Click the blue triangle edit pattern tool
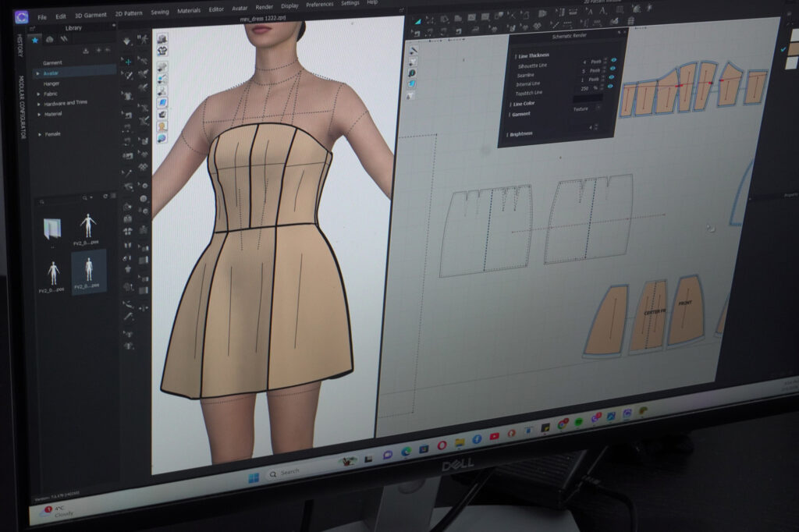The width and height of the screenshot is (799, 532). click(417, 21)
